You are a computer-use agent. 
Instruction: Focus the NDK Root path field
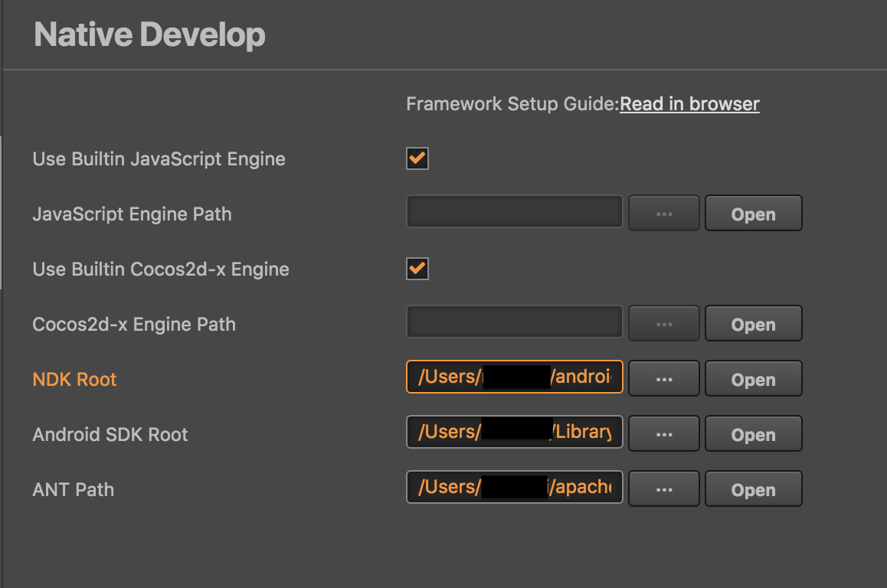click(514, 377)
